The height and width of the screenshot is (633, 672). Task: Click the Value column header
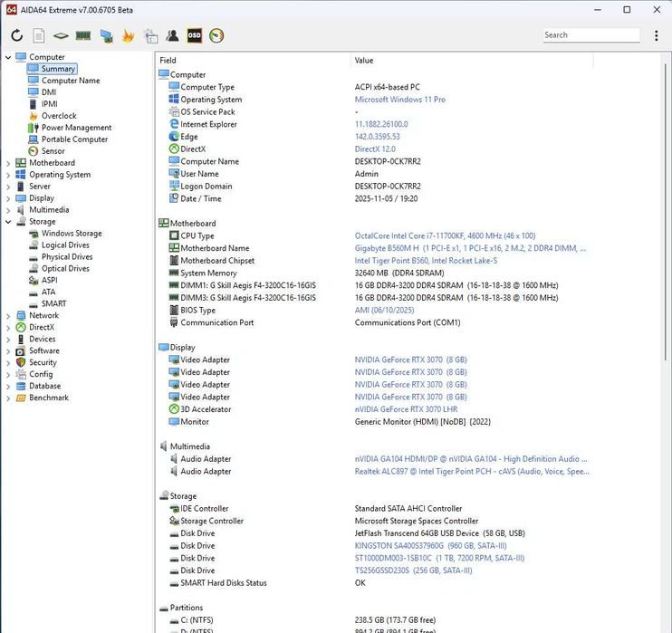pos(364,61)
